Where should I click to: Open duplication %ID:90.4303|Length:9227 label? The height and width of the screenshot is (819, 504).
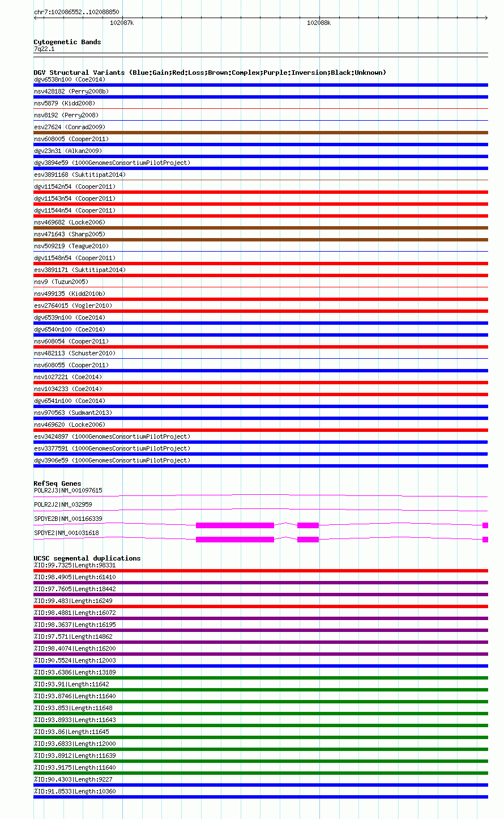point(73,779)
